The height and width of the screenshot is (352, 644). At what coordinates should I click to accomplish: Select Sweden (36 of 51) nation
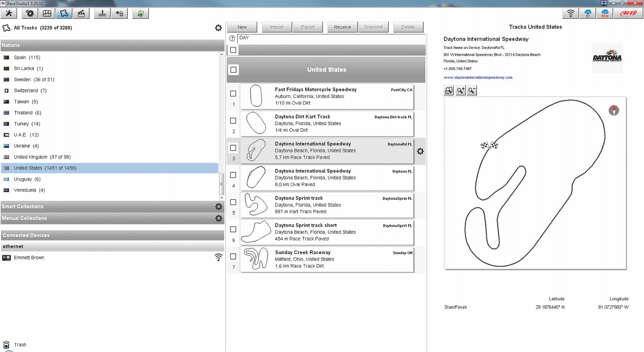(110, 80)
